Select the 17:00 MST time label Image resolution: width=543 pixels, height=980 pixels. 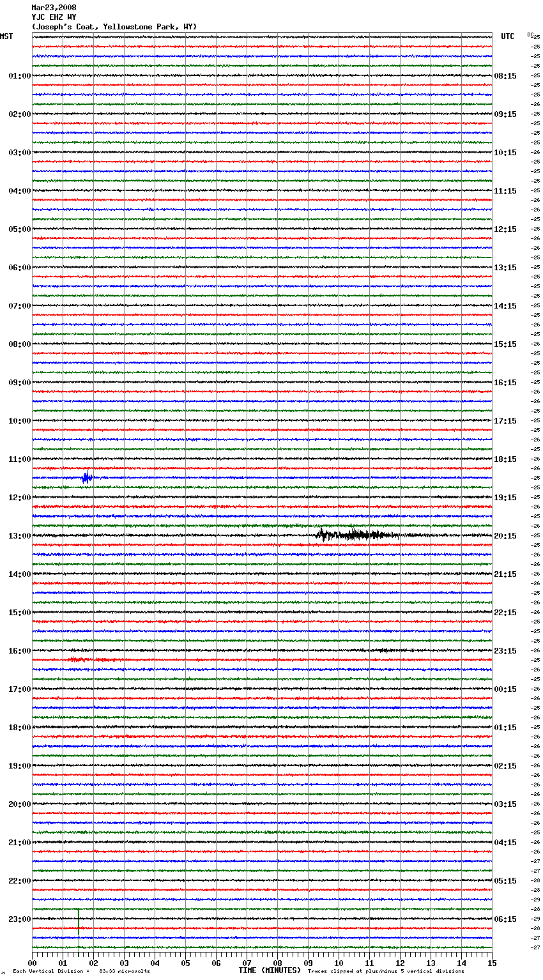(x=20, y=689)
